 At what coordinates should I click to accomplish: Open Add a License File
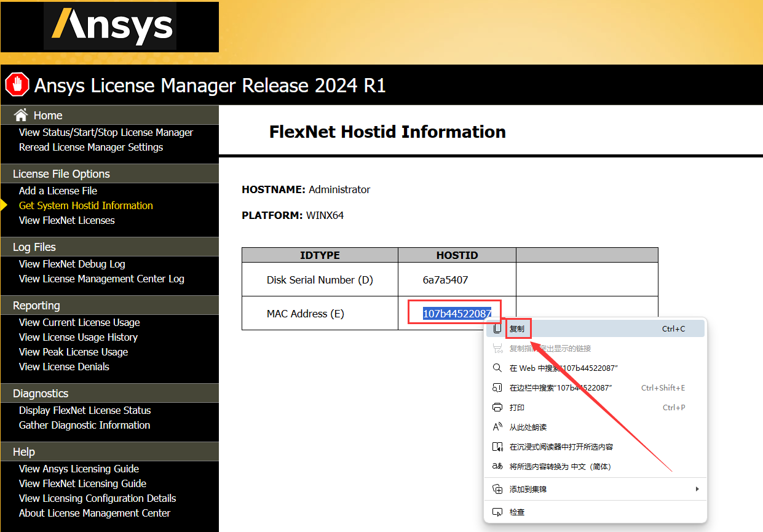click(57, 191)
